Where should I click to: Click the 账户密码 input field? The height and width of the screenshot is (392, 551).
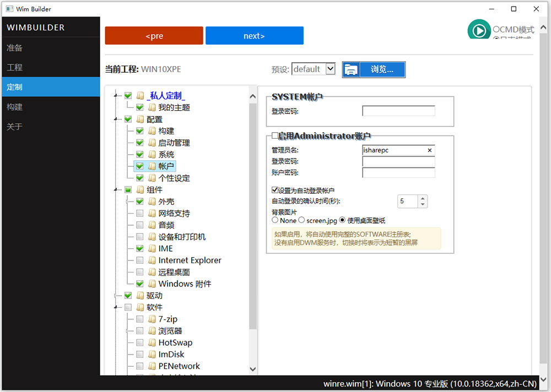(x=398, y=172)
